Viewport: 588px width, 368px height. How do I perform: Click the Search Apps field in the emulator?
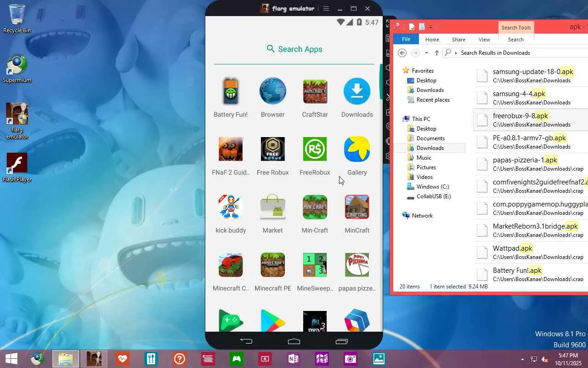(x=294, y=49)
